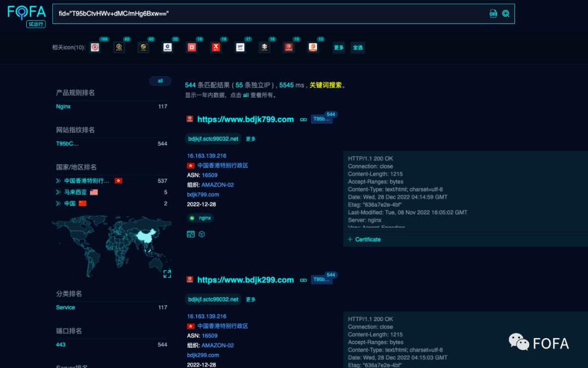The height and width of the screenshot is (368, 588).
Task: Click the T95b… fingerprint tag on bdjk299.com
Action: pyautogui.click(x=321, y=279)
